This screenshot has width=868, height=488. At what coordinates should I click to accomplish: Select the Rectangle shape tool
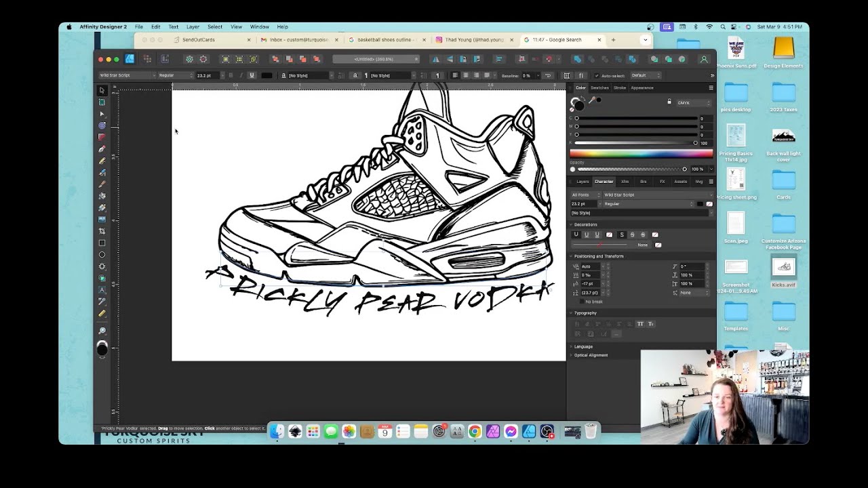tap(102, 243)
